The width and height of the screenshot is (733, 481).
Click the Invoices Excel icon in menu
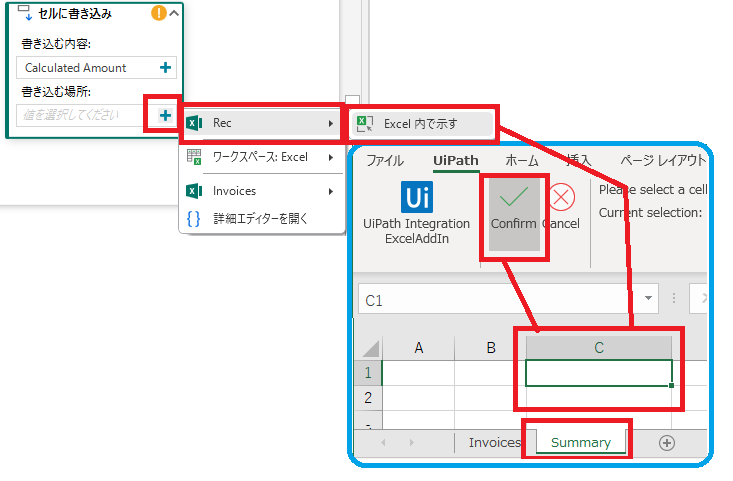click(x=194, y=191)
